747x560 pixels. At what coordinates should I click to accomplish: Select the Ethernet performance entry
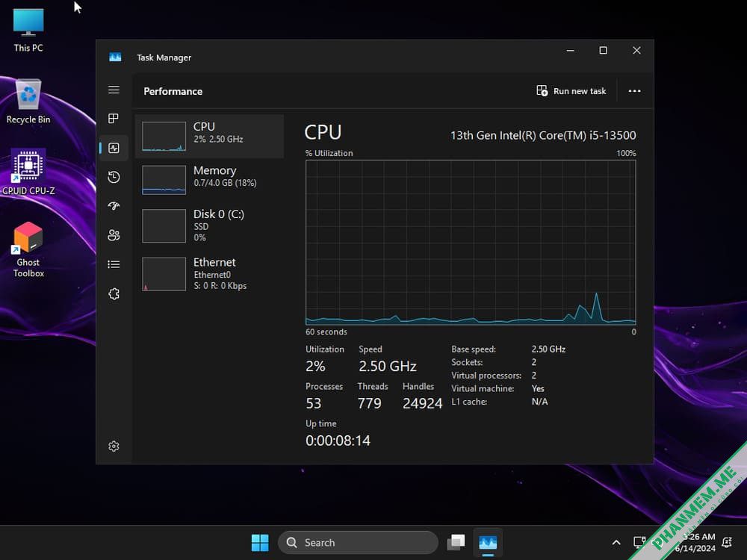pos(210,274)
